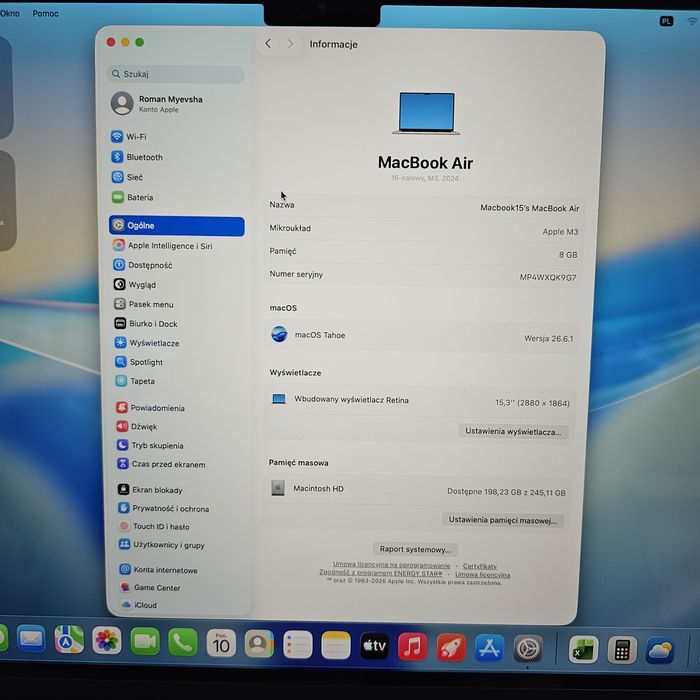Open FaceTime from the Dock

tap(145, 641)
